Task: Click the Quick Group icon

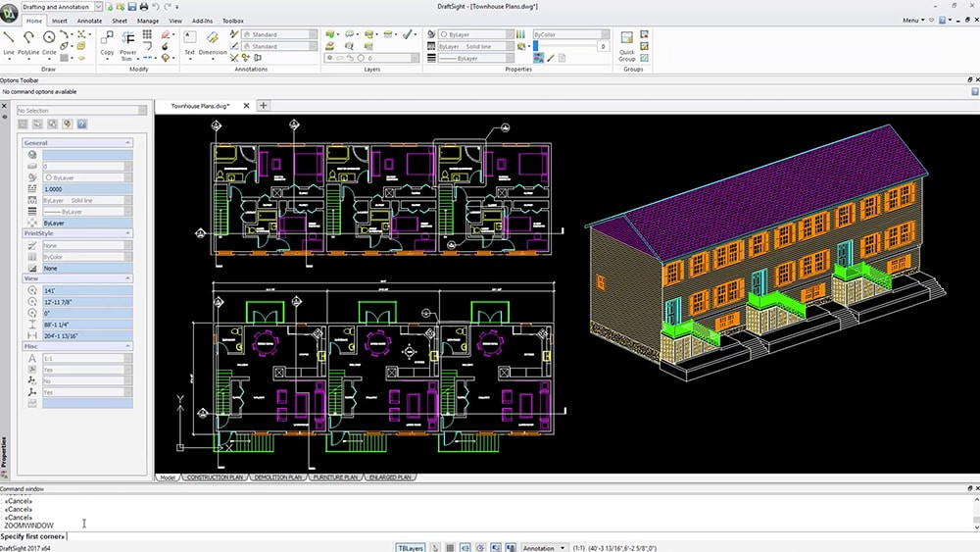Action: point(627,46)
